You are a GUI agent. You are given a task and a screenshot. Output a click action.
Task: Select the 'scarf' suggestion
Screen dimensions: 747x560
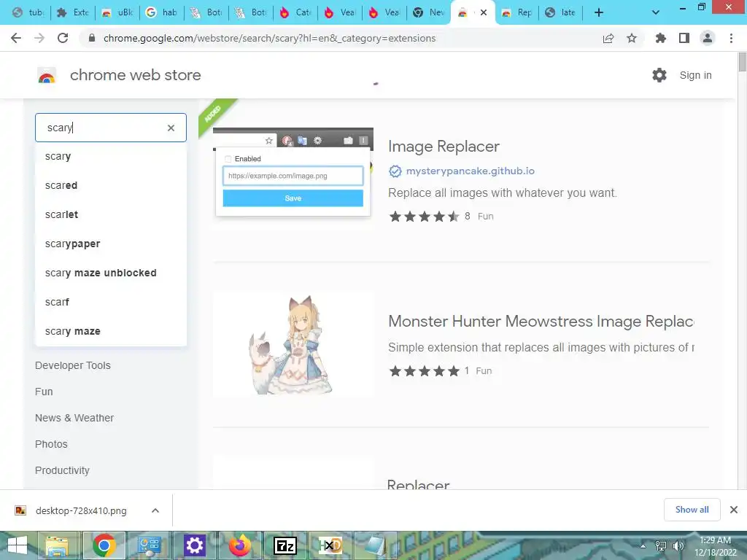point(111,302)
